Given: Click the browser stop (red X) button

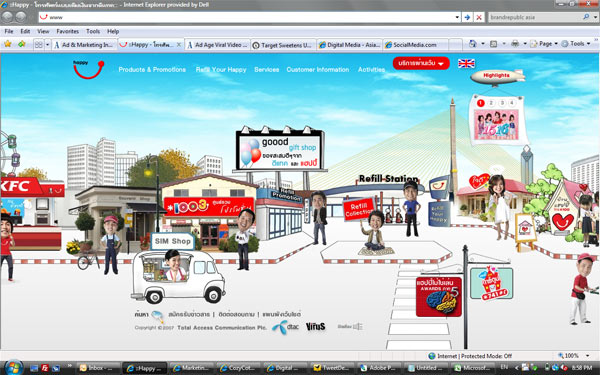Looking at the screenshot, I should click(x=478, y=17).
